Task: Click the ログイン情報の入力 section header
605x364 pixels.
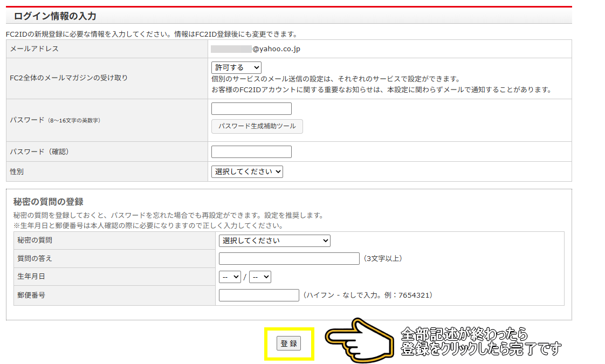Action: [55, 16]
